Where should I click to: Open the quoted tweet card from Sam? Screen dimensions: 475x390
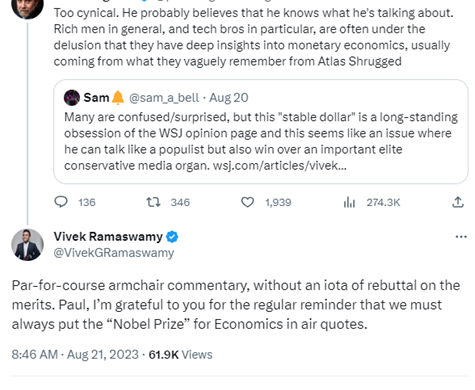point(261,131)
